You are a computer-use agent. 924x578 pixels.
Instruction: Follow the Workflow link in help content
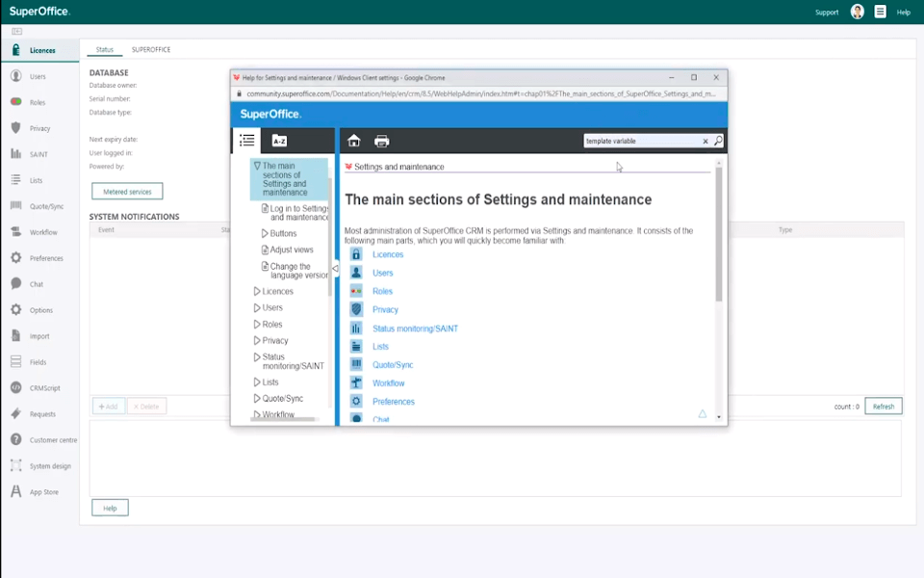click(x=388, y=383)
